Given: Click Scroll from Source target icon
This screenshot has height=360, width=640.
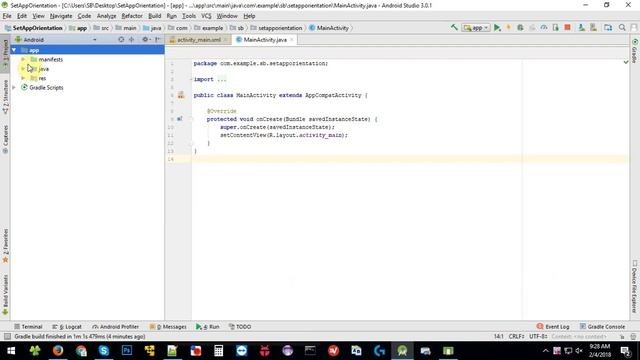Looking at the screenshot, I should coord(121,40).
